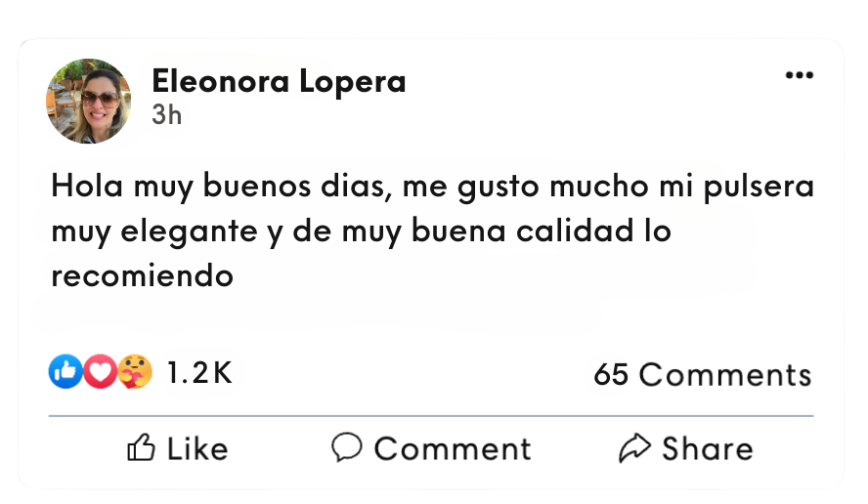Open the 65 Comments link
This screenshot has width=868, height=504.
coord(703,374)
